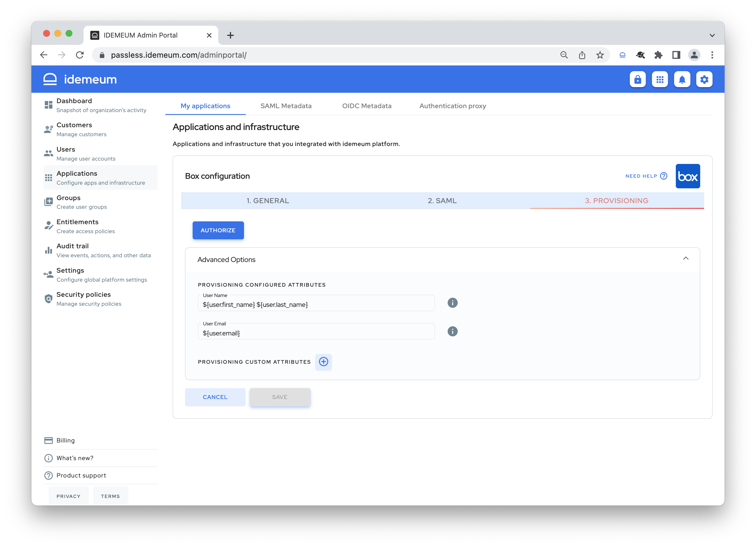756x547 pixels.
Task: Switch to SAML Metadata tab
Action: (286, 106)
